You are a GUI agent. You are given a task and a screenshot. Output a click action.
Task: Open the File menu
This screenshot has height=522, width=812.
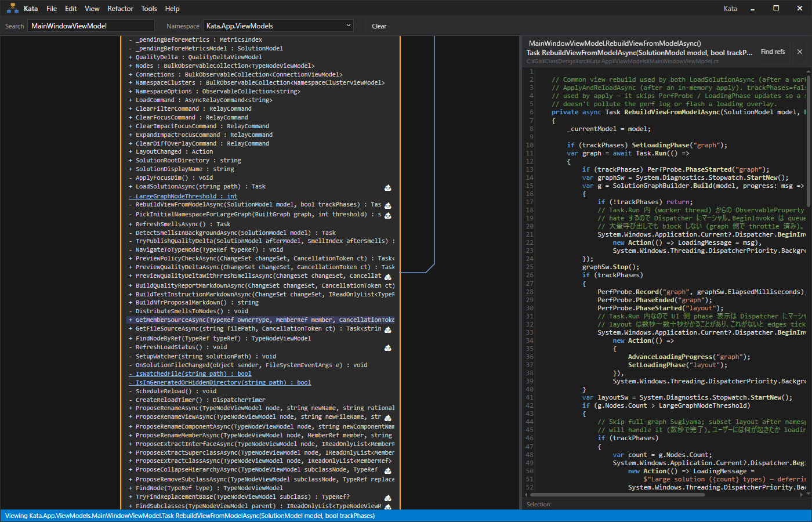[x=52, y=9]
